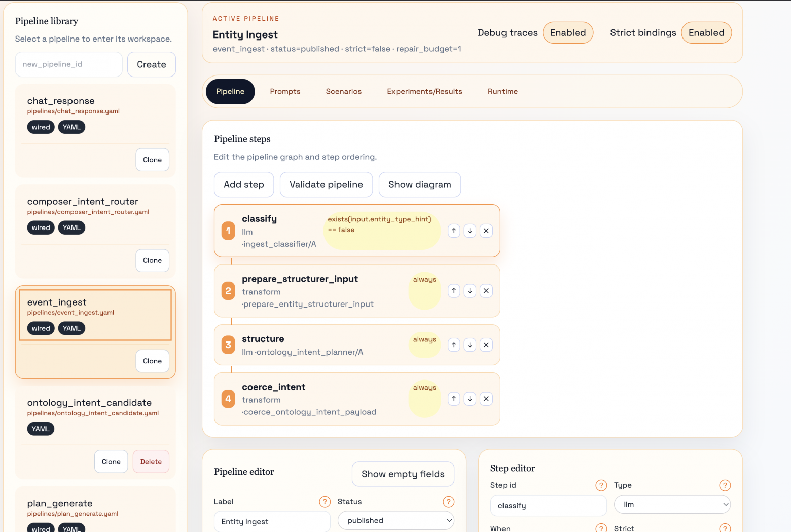Run Validate pipeline
791x532 pixels.
click(326, 185)
